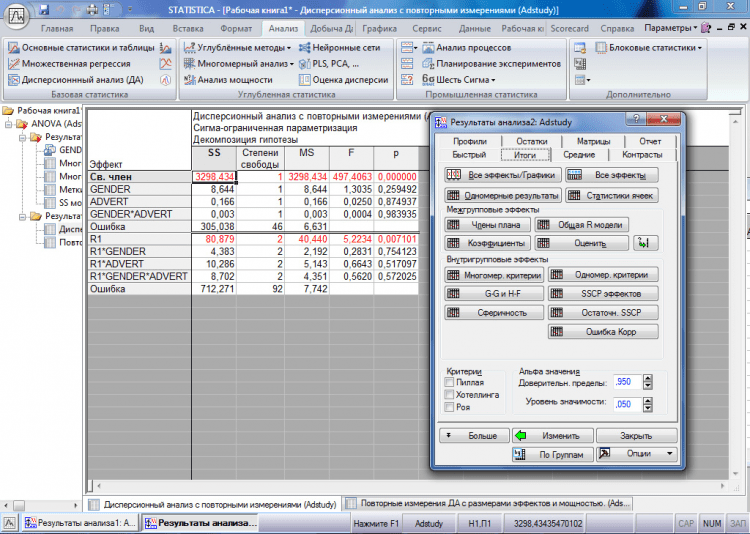Select the Средние tab in dialog
750x534 pixels.
click(x=579, y=155)
